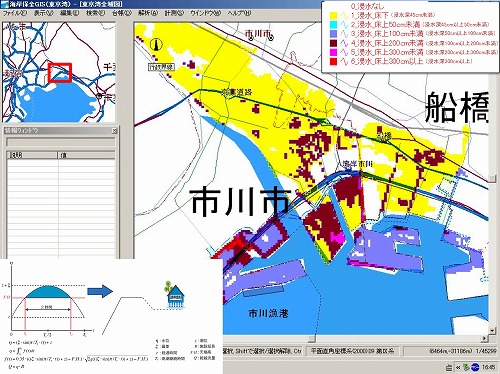Open the 表示(V) menu
Image resolution: width=500 pixels, height=374 pixels.
point(43,13)
